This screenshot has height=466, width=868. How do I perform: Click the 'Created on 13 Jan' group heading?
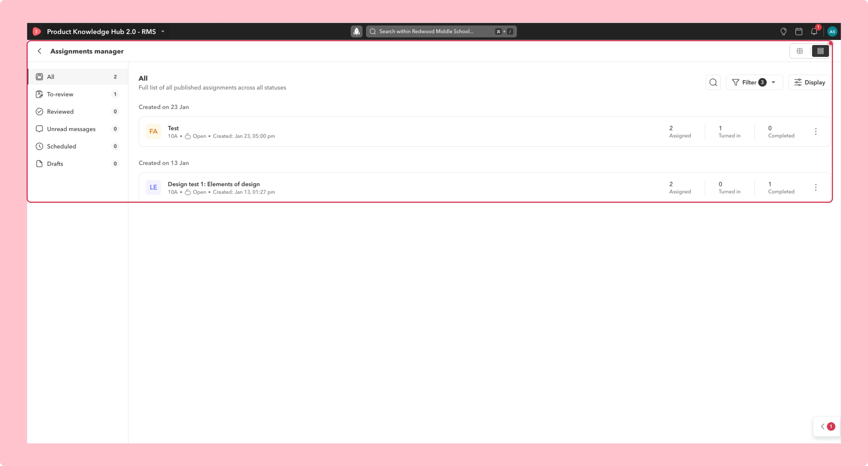coord(164,163)
